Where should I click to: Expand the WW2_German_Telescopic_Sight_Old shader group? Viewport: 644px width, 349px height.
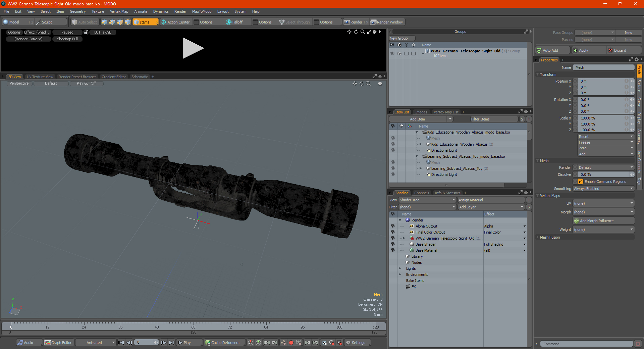coord(404,238)
